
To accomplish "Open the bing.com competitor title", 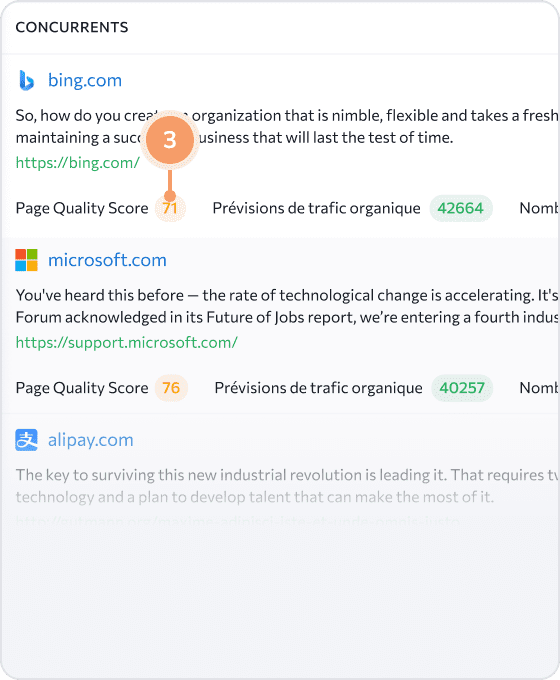I will [x=85, y=81].
